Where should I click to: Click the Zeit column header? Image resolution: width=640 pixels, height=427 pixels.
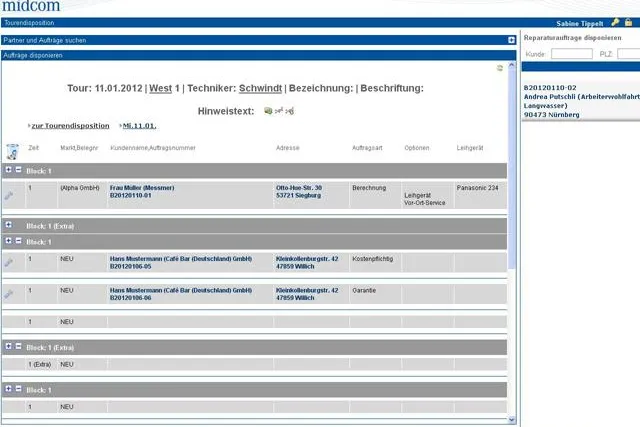click(x=33, y=148)
